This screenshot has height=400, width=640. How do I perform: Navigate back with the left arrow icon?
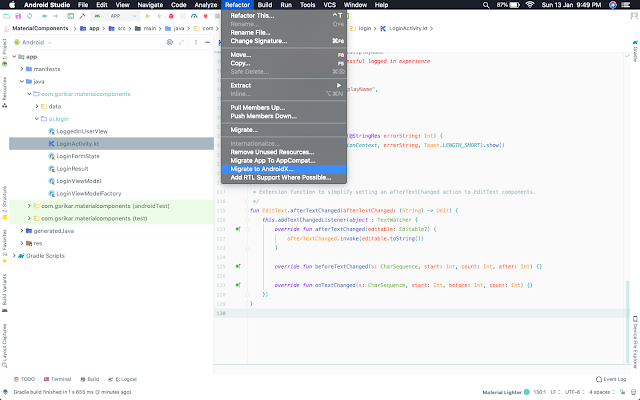tap(44, 16)
